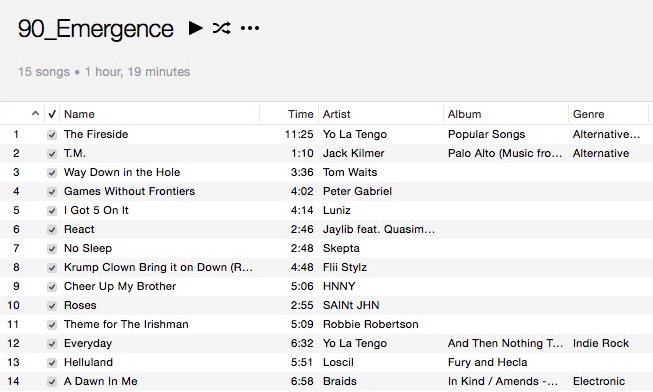Sort songs by Time column
This screenshot has height=392, width=653.
click(x=301, y=114)
